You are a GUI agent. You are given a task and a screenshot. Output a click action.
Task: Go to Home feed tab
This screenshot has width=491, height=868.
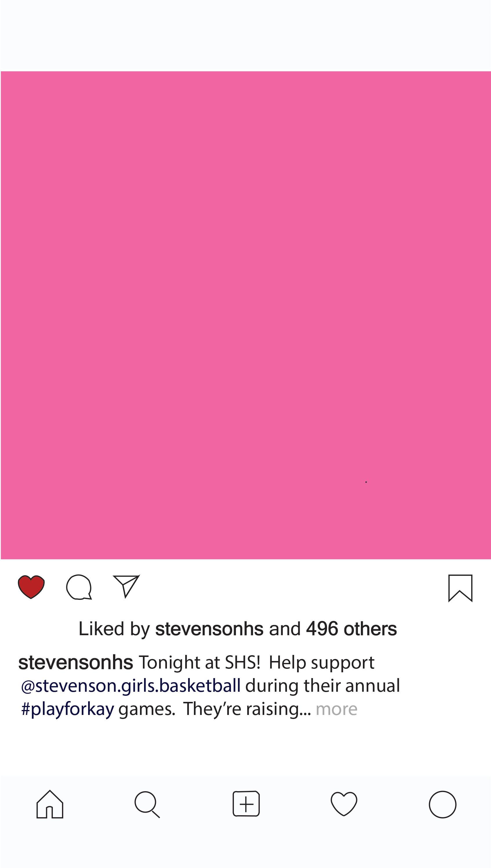(x=50, y=804)
